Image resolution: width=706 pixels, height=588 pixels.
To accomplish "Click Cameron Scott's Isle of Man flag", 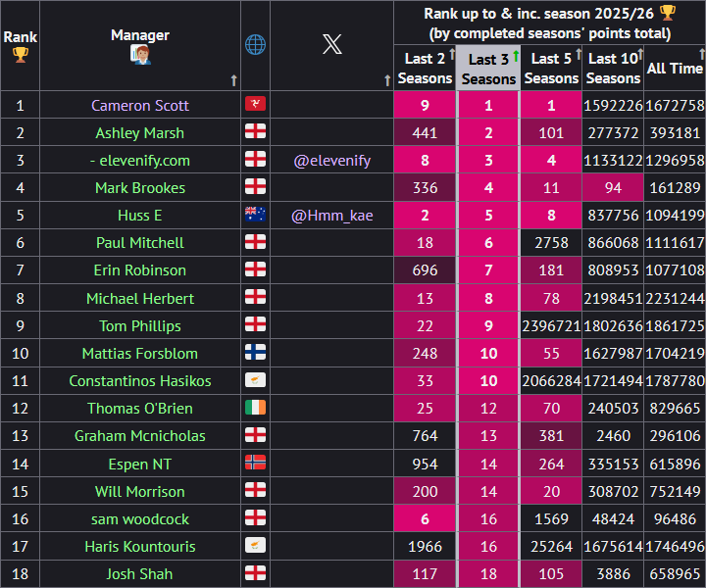I will 255,104.
